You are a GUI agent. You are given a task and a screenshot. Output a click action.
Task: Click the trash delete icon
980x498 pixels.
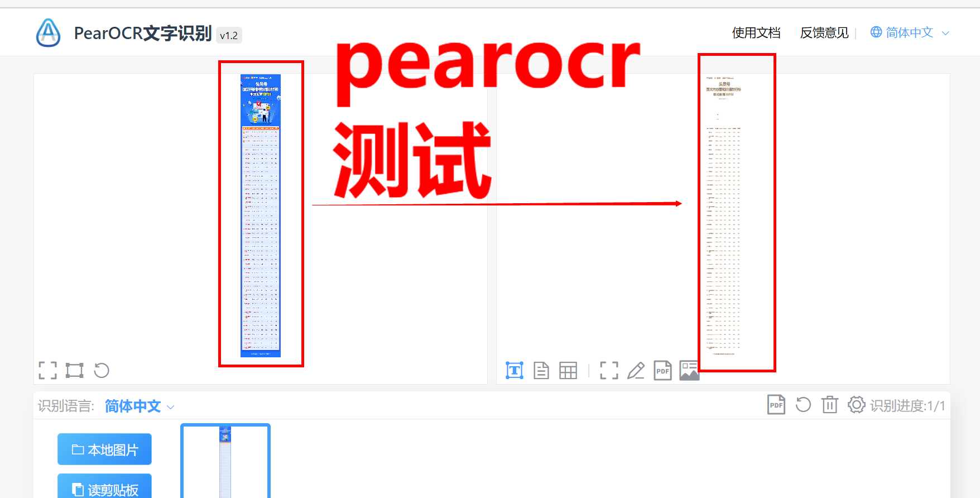[x=830, y=405]
